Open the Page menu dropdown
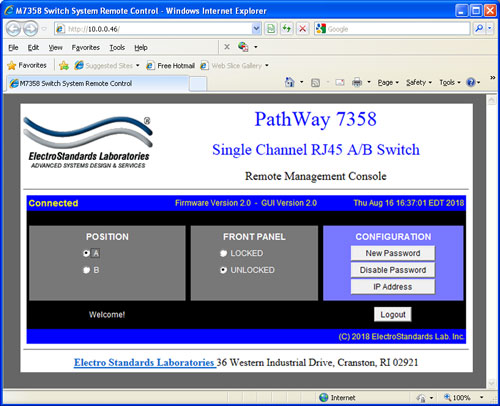Screen dimensions: 500x406 coord(388,82)
